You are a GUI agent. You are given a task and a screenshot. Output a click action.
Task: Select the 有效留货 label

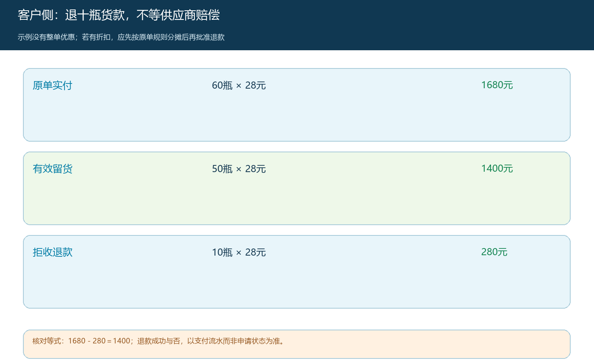[x=53, y=169]
